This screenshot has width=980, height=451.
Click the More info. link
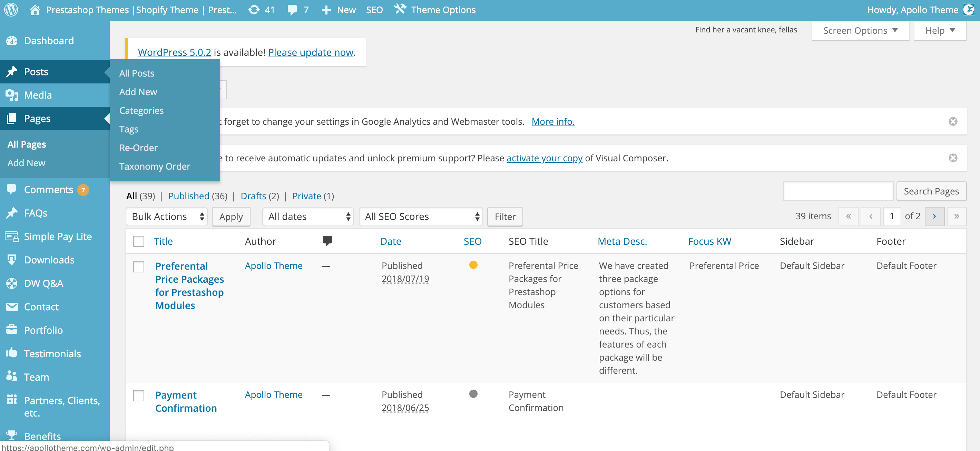[x=553, y=121]
